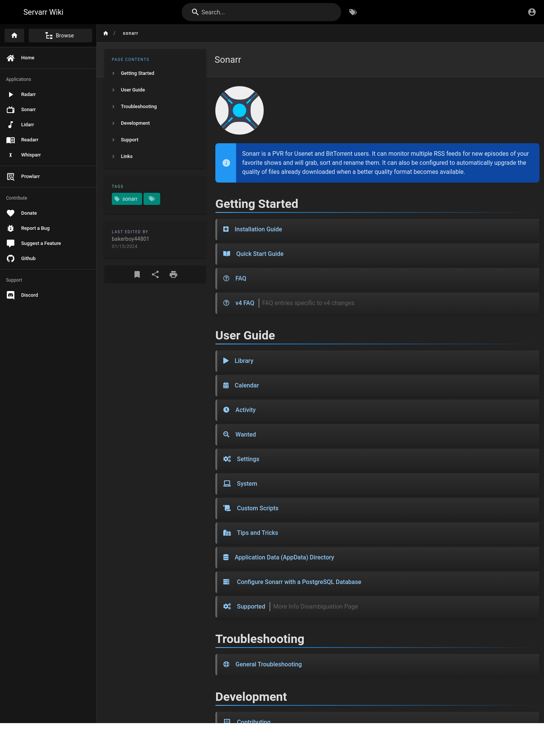The image size is (544, 756).
Task: Expand Getting Started in page contents
Action: click(155, 73)
